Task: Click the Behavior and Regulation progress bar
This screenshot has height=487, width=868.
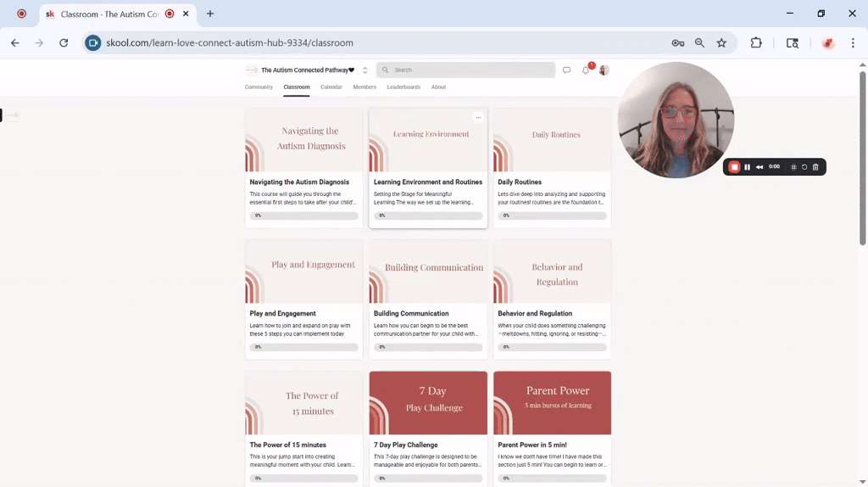Action: click(x=552, y=347)
